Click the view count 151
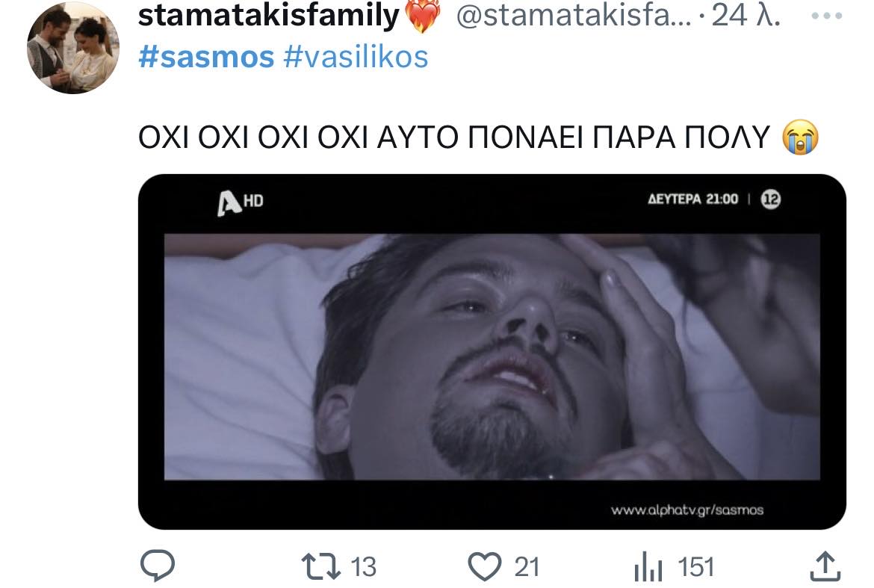Viewport: 874px width, 588px height. (696, 567)
